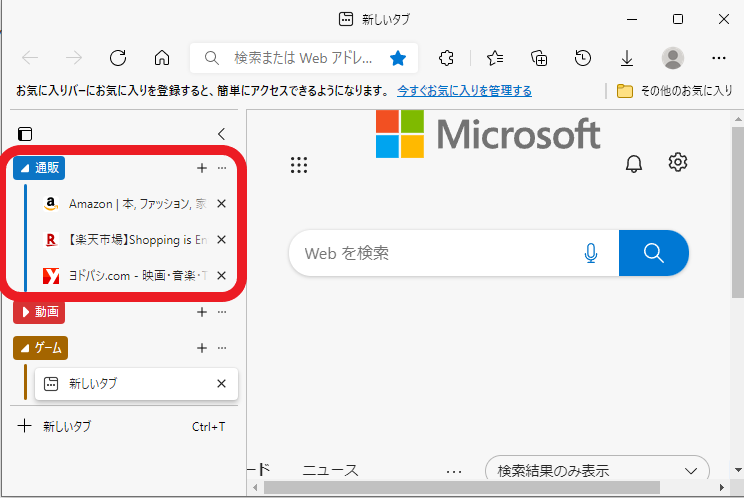This screenshot has height=498, width=744.
Task: Open a new tab via the Ctrl+T row
Action: [x=122, y=426]
